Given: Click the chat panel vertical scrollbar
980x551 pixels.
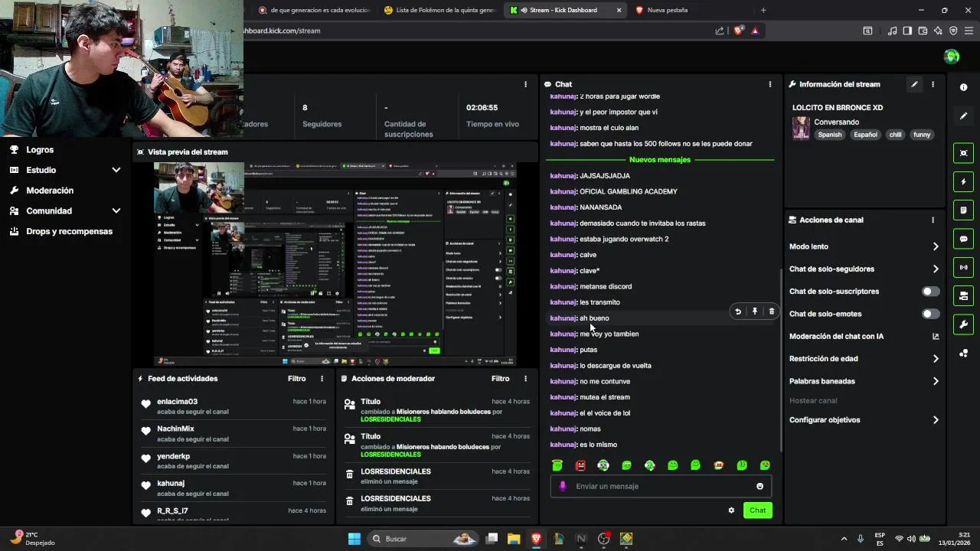Looking at the screenshot, I should 780,360.
